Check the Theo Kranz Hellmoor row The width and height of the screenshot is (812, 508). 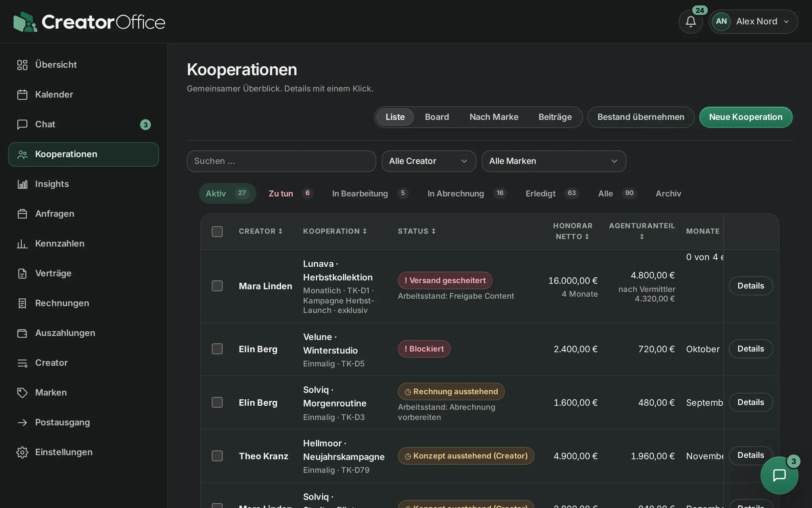click(x=217, y=456)
